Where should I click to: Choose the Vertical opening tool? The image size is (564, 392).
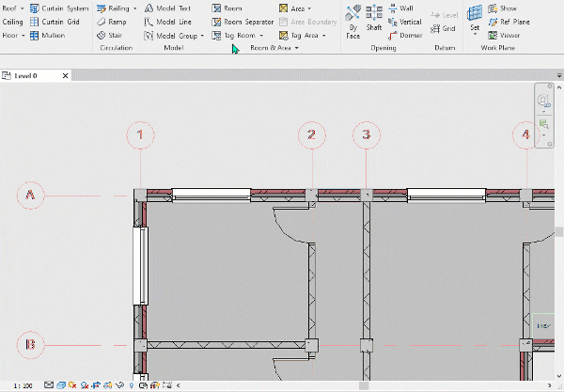coord(405,22)
